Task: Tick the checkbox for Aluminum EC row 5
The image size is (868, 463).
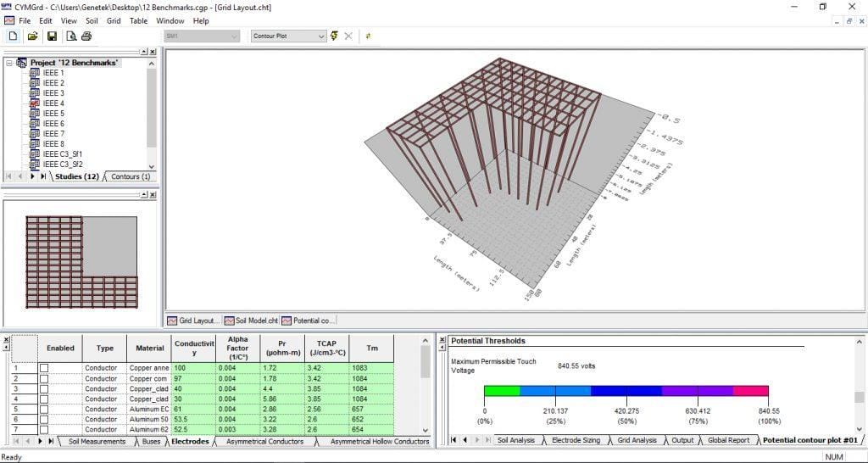Action: point(44,410)
